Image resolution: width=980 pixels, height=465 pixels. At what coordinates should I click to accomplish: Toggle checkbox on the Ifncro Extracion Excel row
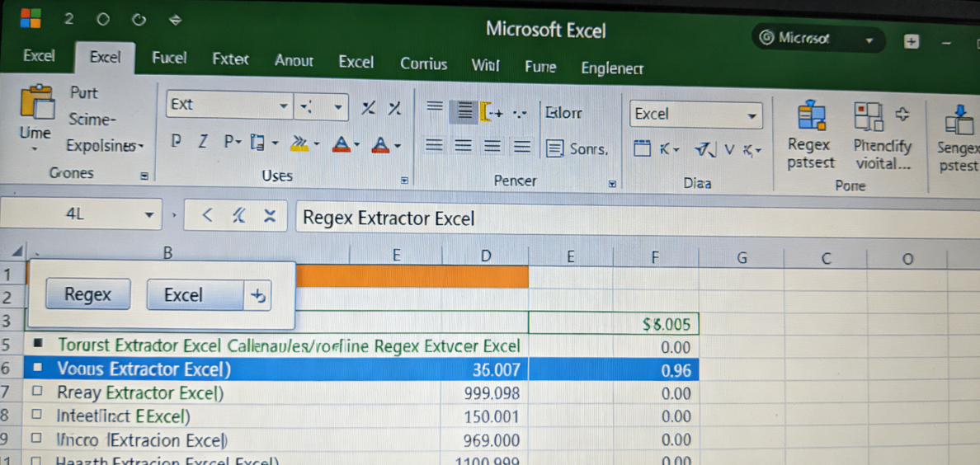coord(37,439)
